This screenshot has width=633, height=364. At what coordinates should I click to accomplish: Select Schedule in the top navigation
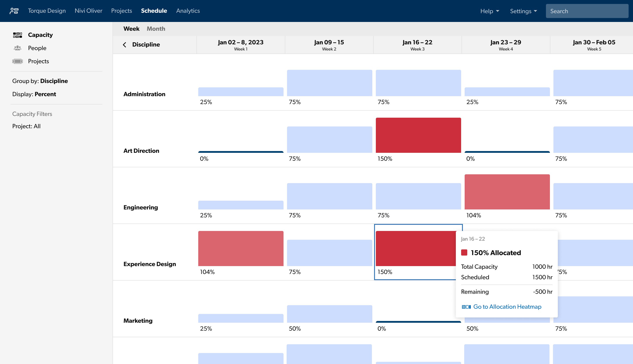(154, 11)
